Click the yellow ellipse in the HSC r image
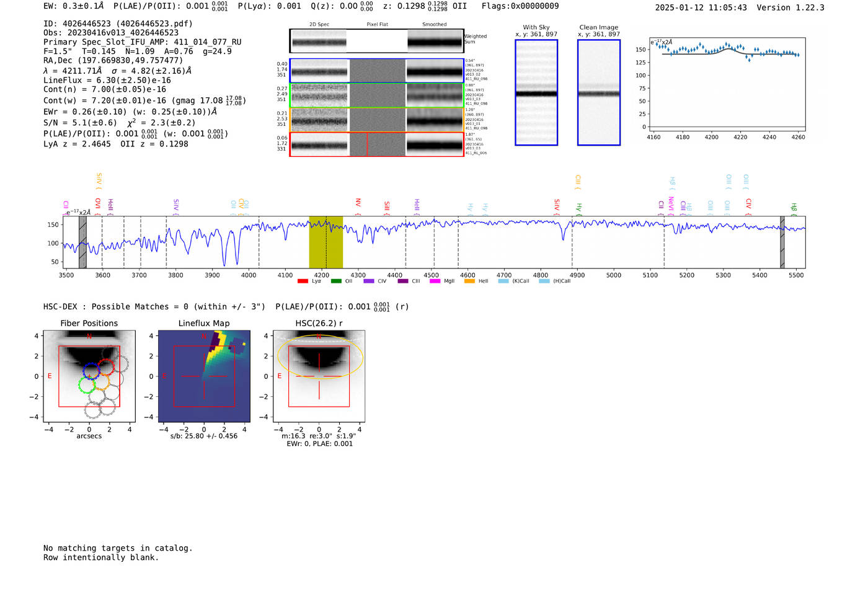 point(320,357)
